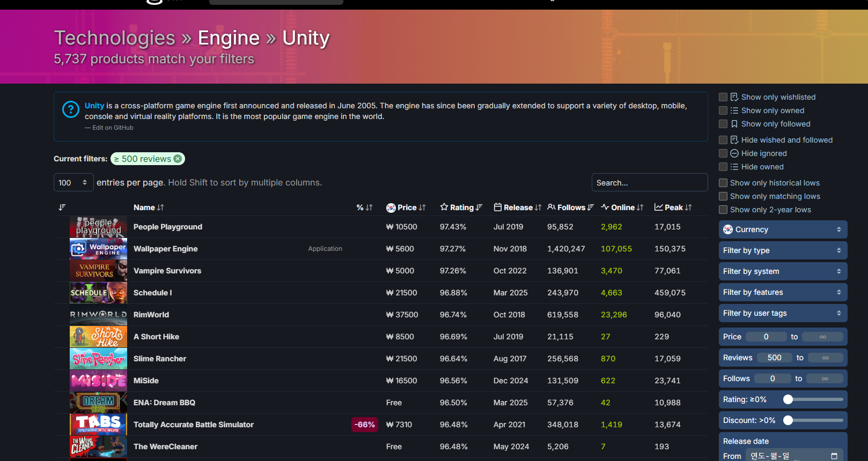868x461 pixels.
Task: Open the Currency dropdown
Action: 783,229
